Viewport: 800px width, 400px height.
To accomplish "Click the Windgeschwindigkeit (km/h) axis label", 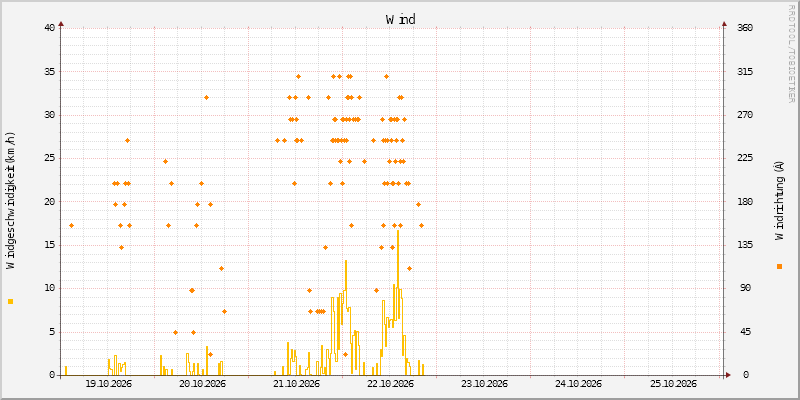I will [11, 200].
